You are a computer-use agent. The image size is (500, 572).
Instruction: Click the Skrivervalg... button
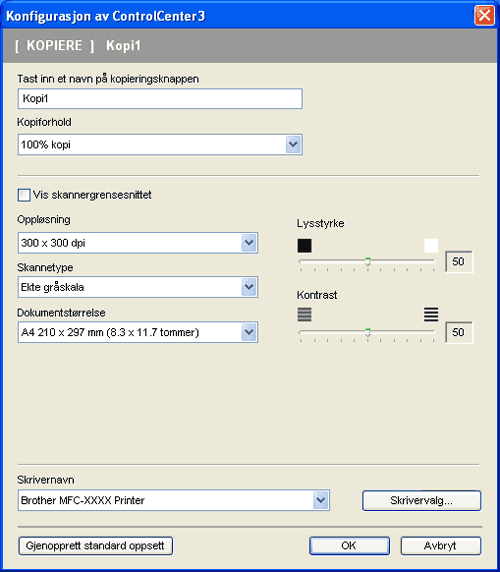(x=422, y=500)
